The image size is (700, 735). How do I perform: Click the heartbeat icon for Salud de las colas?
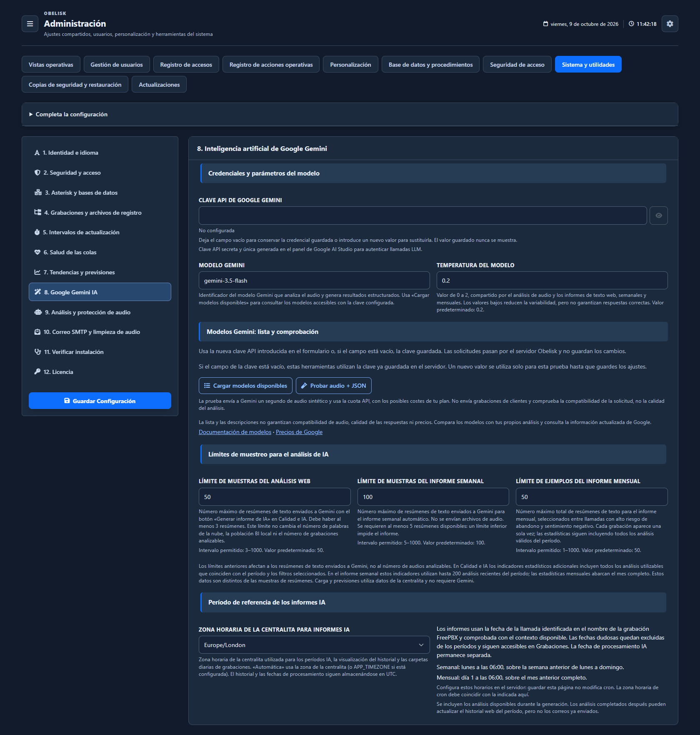coord(37,252)
